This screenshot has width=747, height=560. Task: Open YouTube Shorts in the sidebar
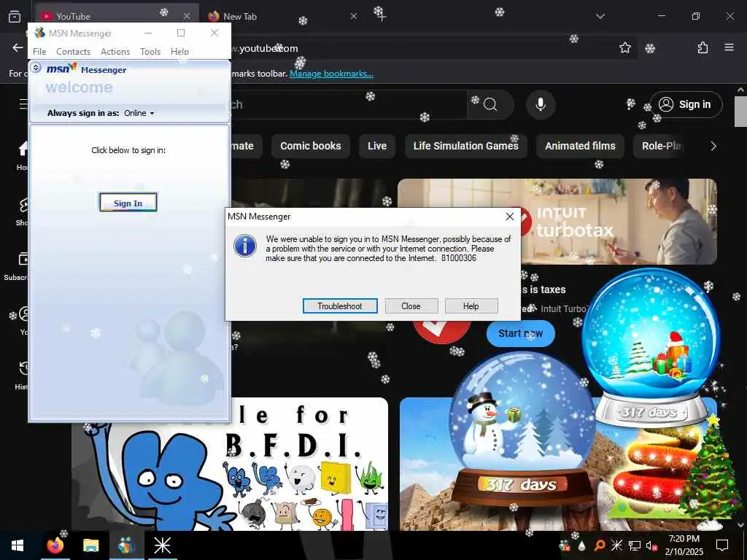click(x=21, y=211)
